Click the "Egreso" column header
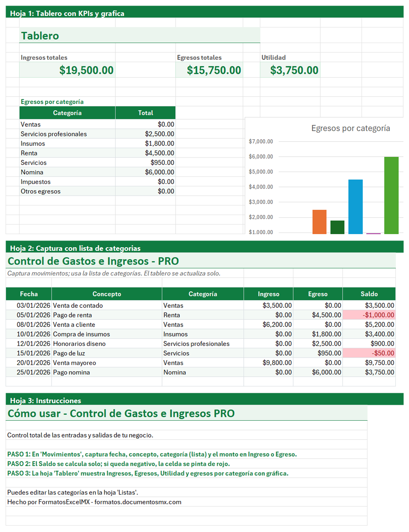The width and height of the screenshot is (409, 532). click(x=318, y=294)
